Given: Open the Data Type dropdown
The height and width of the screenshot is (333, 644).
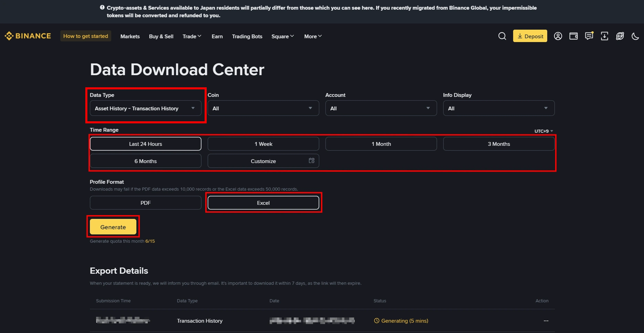Looking at the screenshot, I should pos(145,108).
